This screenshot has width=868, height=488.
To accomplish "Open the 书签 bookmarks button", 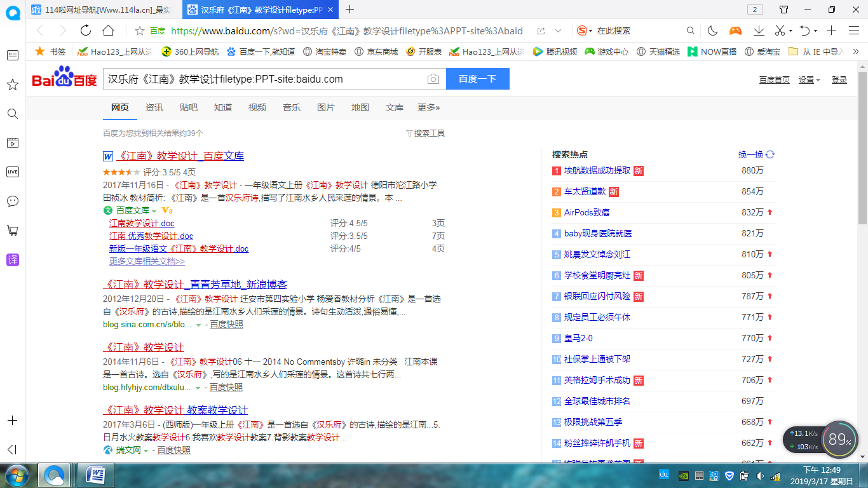I will (50, 51).
